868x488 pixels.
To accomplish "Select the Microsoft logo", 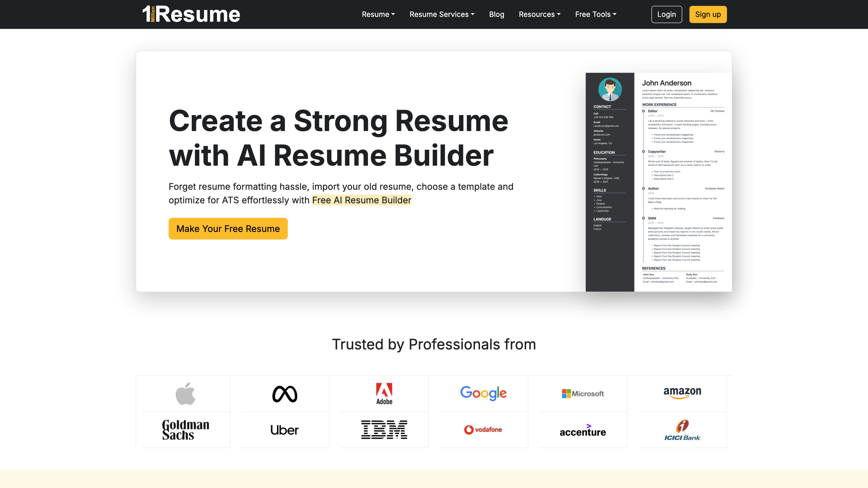I will point(583,393).
